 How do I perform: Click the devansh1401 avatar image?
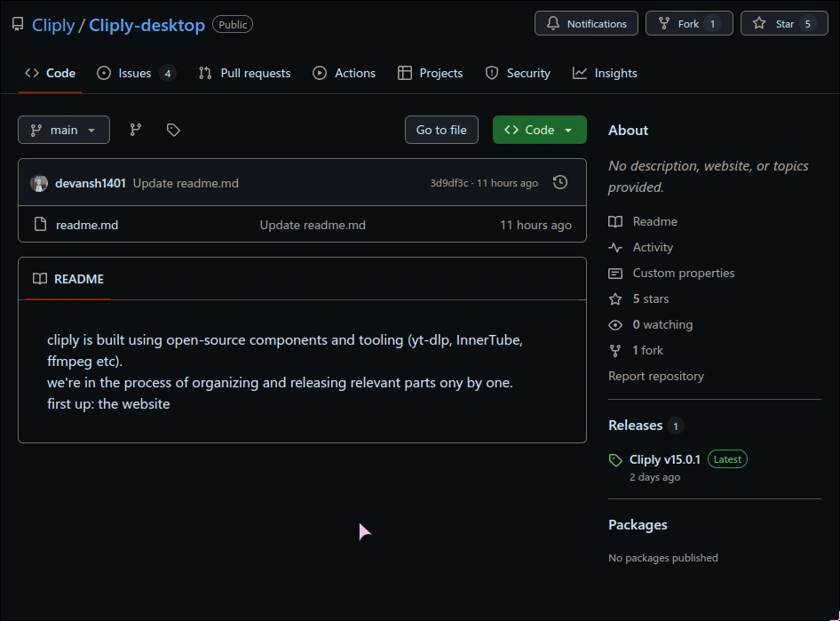[x=39, y=183]
